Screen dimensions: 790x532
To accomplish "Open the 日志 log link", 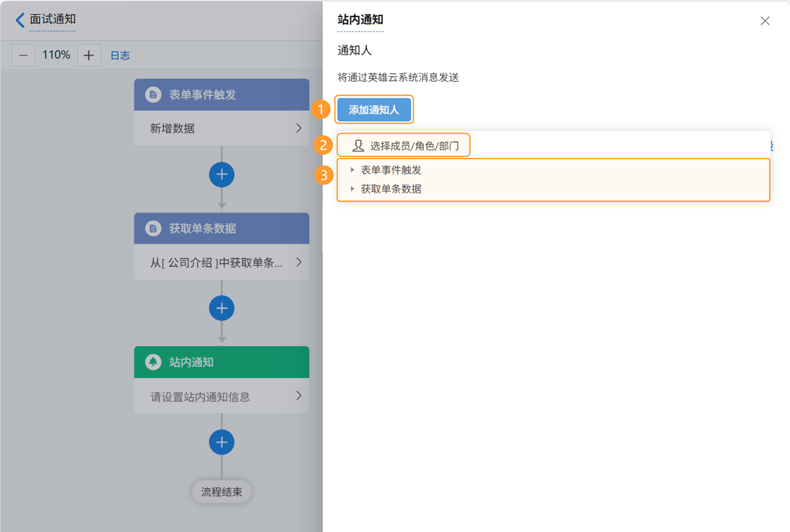I will coord(120,55).
